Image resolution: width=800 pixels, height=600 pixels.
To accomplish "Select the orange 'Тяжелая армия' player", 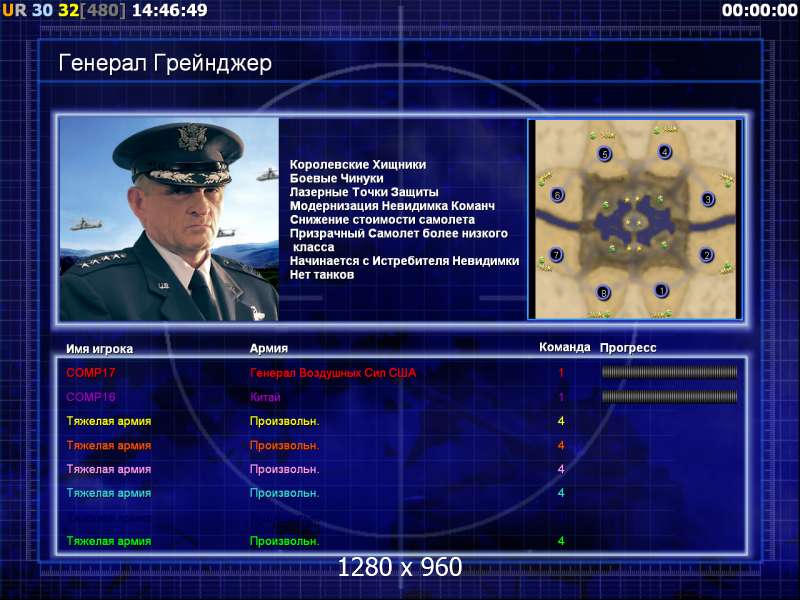I will pos(109,445).
